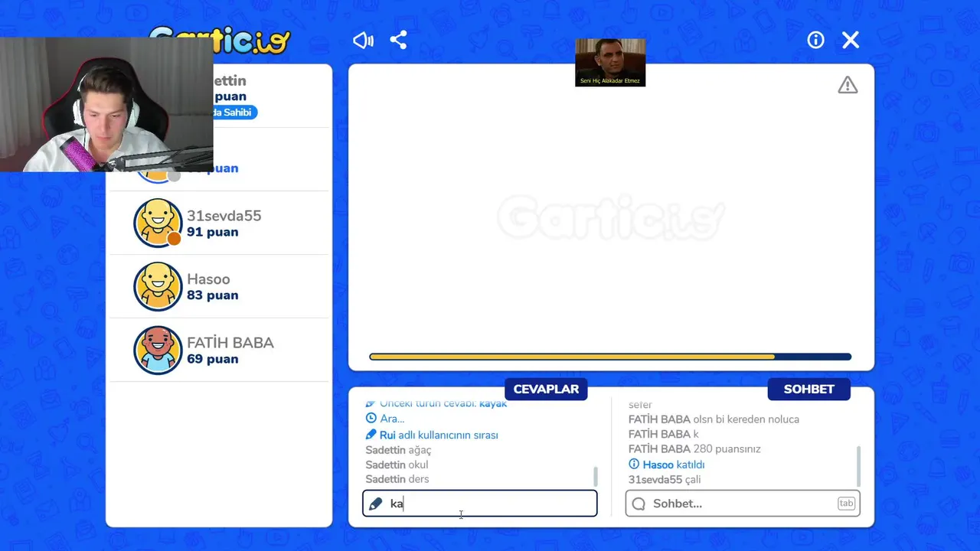Click 'FATİH BABA 280 puansınız' chat message
This screenshot has height=551, width=980.
tap(694, 449)
